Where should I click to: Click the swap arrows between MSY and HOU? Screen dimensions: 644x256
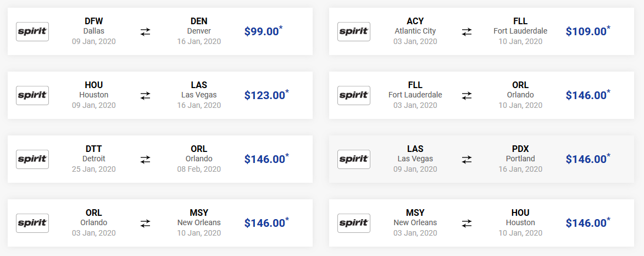(x=467, y=223)
